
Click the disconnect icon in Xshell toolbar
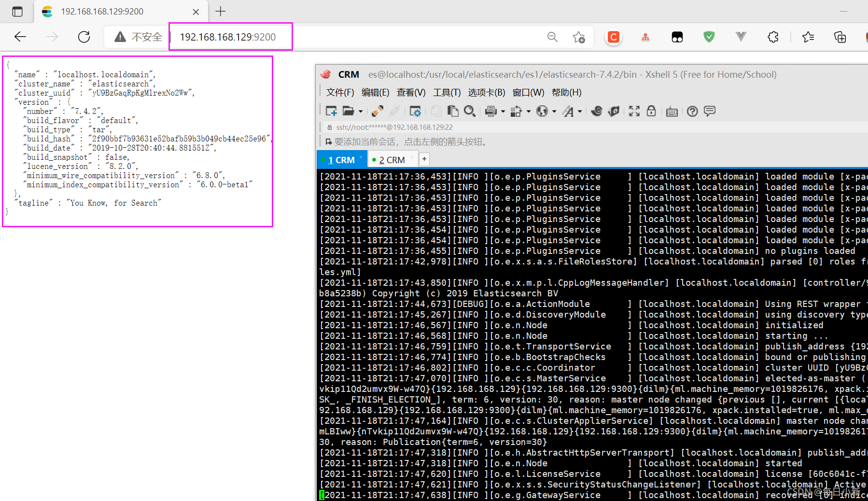[394, 111]
